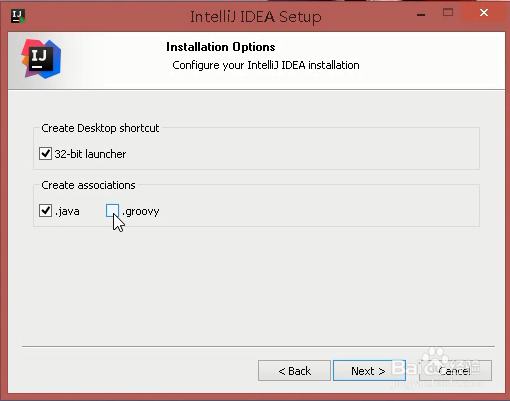The width and height of the screenshot is (510, 401).
Task: Click the IntelliJ IDEA logo in header
Action: click(41, 59)
